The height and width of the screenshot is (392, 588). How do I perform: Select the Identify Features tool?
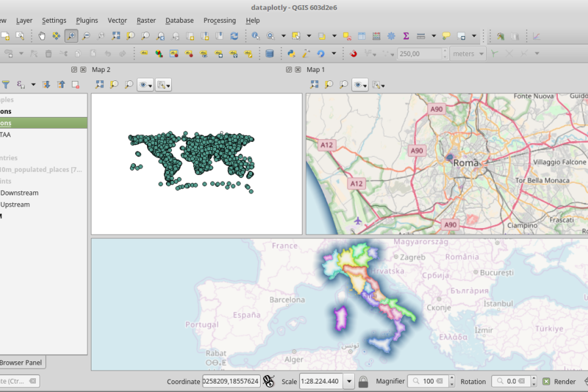coord(255,36)
